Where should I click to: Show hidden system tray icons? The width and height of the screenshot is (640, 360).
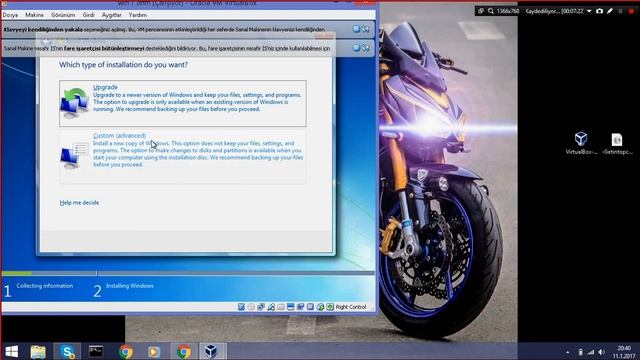pos(568,352)
